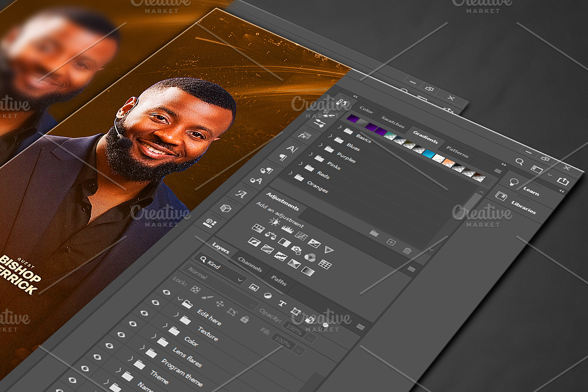Filter layers for pixel layers icon
The width and height of the screenshot is (588, 392).
pos(254,288)
